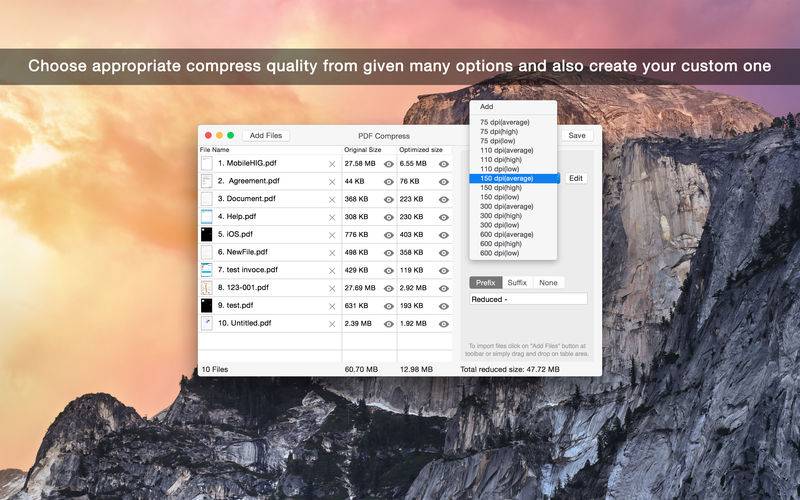Screen dimensions: 800x500
Task: Open MobileHIG.pdf page thumbnail
Action: [206, 163]
